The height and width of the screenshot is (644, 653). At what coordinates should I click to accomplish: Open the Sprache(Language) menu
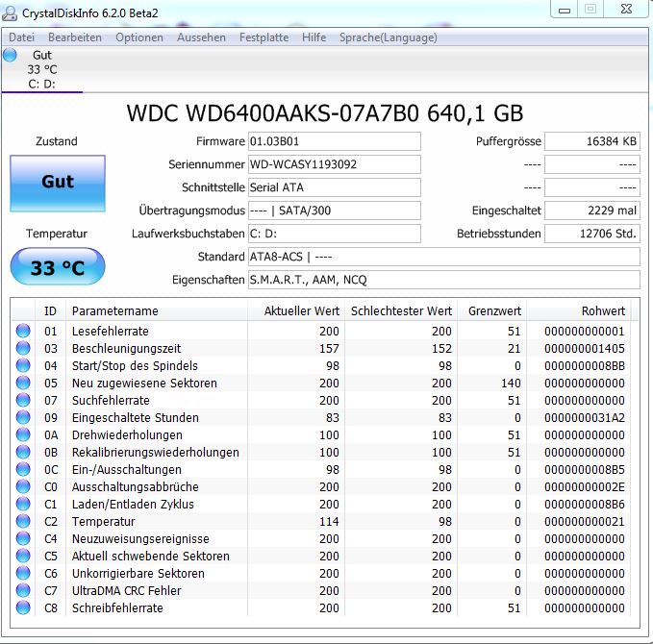[389, 37]
